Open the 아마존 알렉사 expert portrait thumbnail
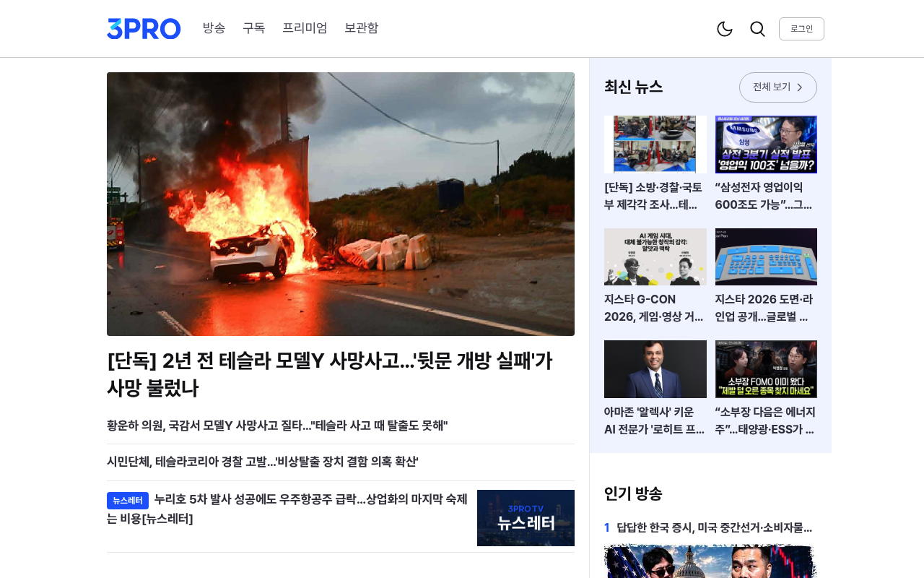 coord(655,369)
